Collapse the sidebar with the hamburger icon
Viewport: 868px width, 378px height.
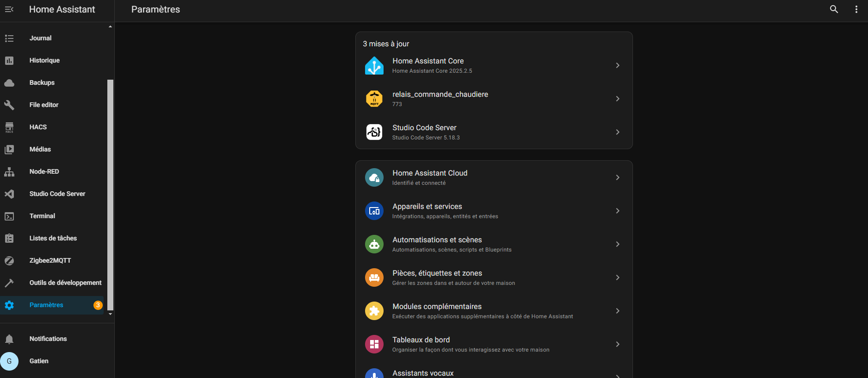point(9,9)
